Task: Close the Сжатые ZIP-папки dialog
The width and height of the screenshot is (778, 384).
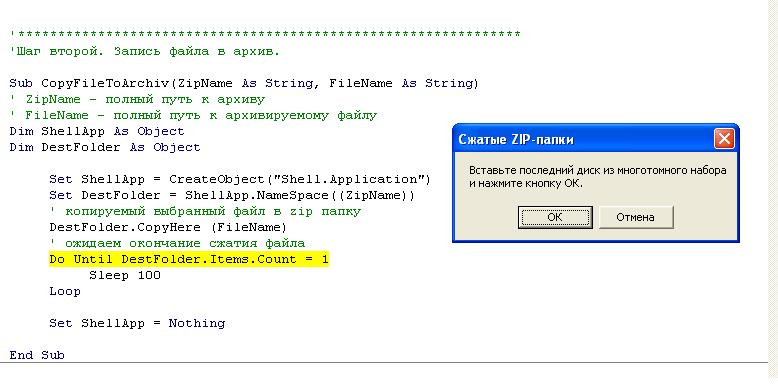Action: (723, 139)
